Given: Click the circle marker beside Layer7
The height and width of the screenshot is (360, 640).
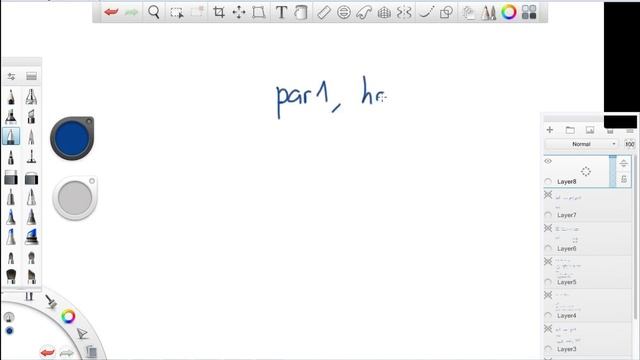Looking at the screenshot, I should [x=548, y=215].
